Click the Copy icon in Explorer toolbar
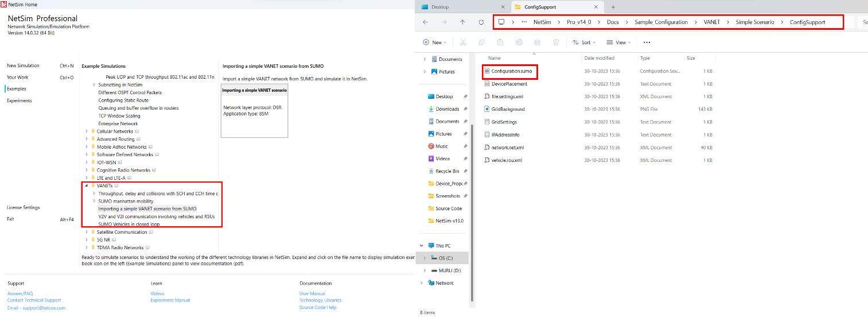868x317 pixels. point(481,42)
